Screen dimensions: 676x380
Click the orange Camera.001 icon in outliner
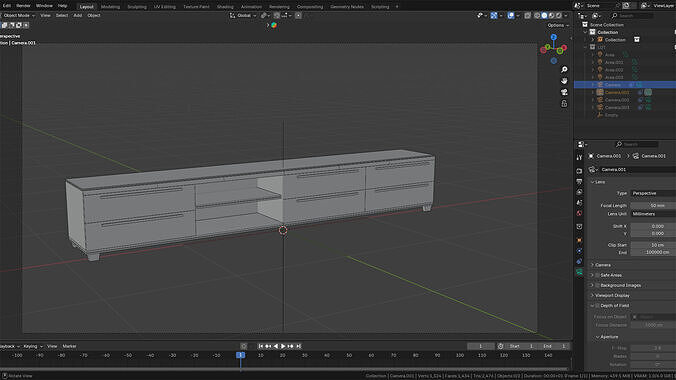(600, 92)
